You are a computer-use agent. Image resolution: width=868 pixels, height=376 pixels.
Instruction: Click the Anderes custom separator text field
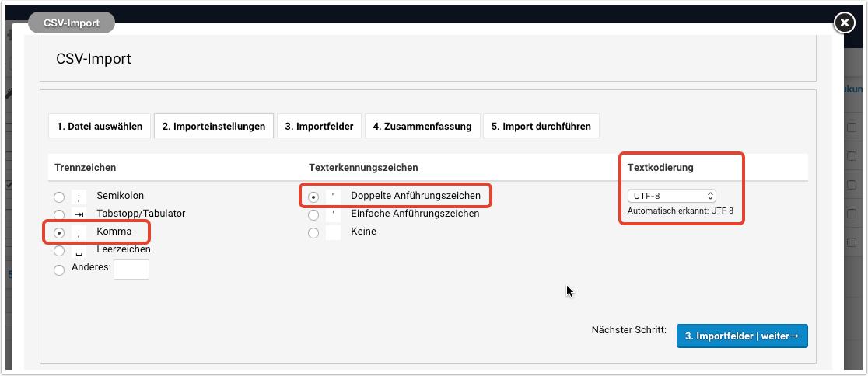click(x=131, y=270)
